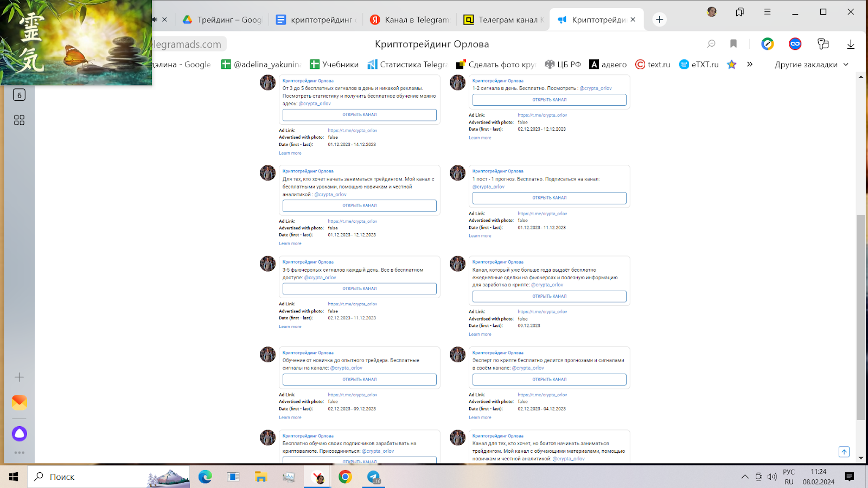The height and width of the screenshot is (488, 868).
Task: Open the page comments speech-bubble icon
Action: pos(711,44)
